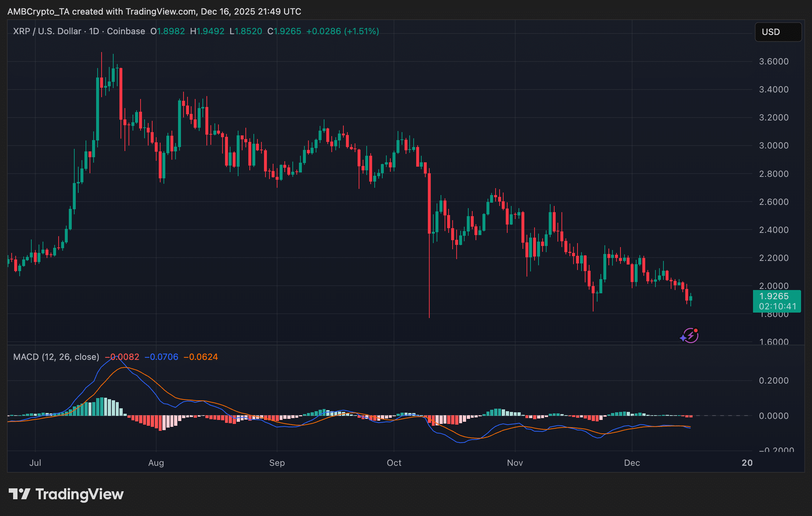This screenshot has width=812, height=516.
Task: Click the countdown timer 02:10:41
Action: [778, 306]
